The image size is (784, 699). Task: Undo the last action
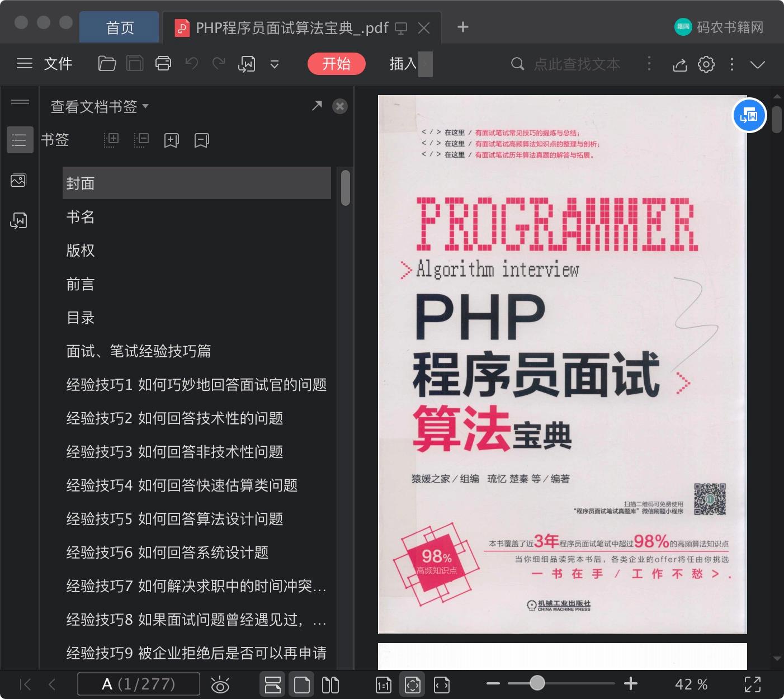[x=192, y=64]
